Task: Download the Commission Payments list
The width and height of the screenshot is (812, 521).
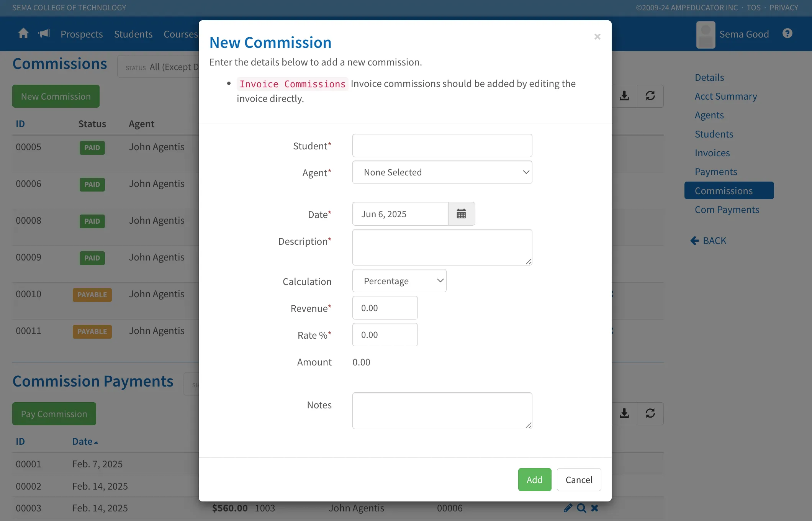Action: (624, 413)
